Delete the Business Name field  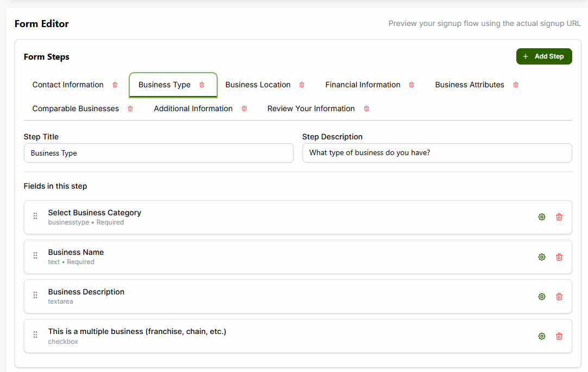pyautogui.click(x=559, y=256)
